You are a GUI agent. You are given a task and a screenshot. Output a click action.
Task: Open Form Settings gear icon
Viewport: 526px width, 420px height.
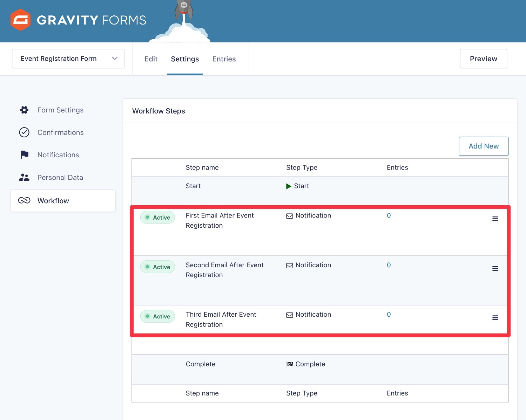pyautogui.click(x=24, y=110)
